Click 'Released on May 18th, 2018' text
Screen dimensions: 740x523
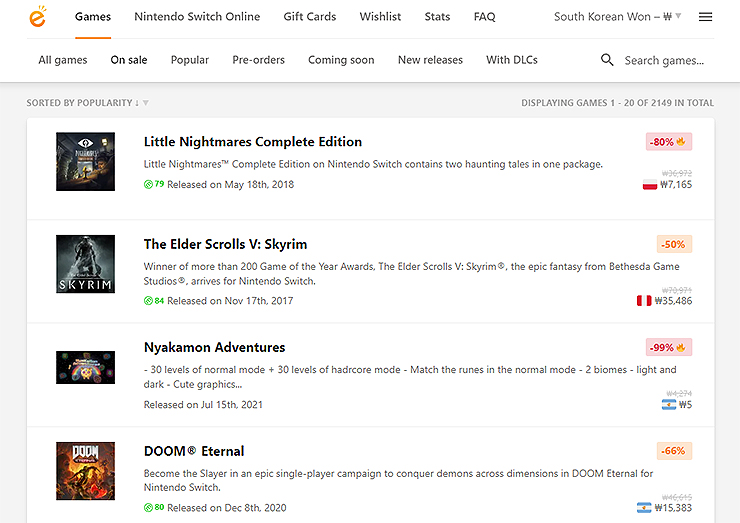click(x=230, y=185)
